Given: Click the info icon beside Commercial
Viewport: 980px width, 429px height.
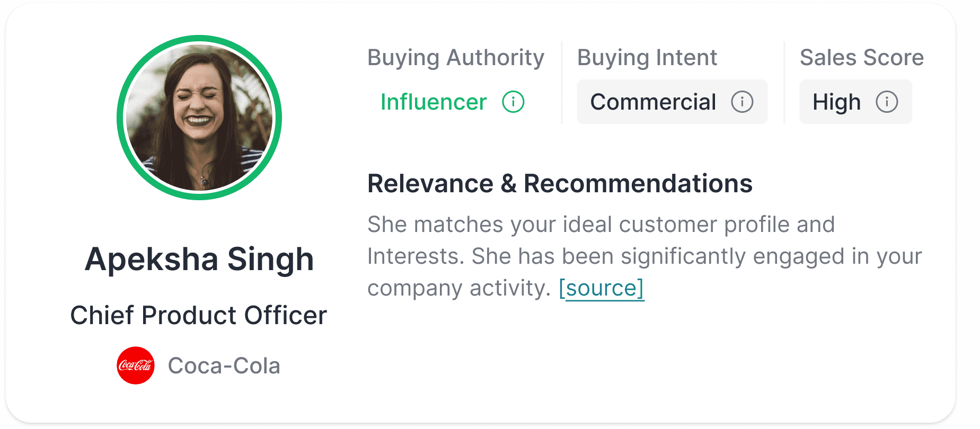Looking at the screenshot, I should point(742,102).
